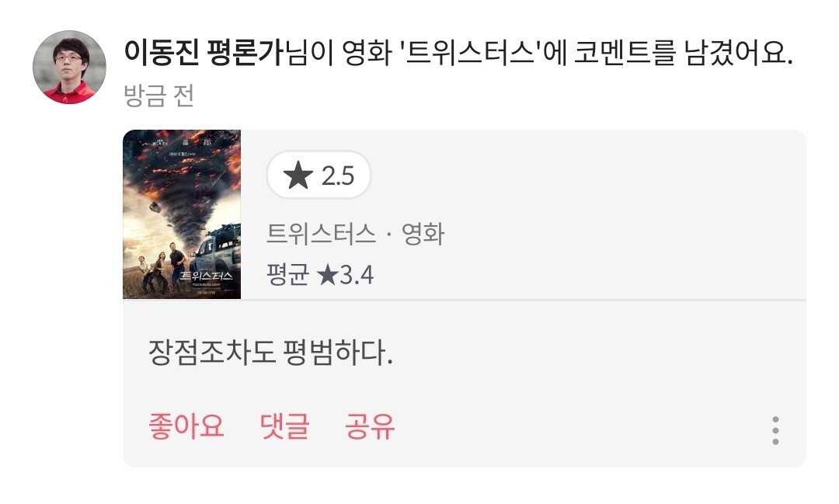Open the 트위스터스 movie poster thumbnail
The width and height of the screenshot is (839, 504).
(182, 214)
